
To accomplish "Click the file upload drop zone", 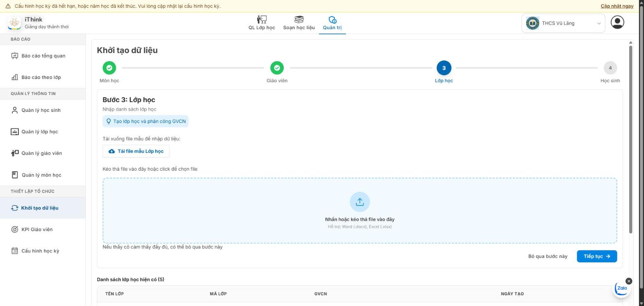I will click(x=360, y=211).
